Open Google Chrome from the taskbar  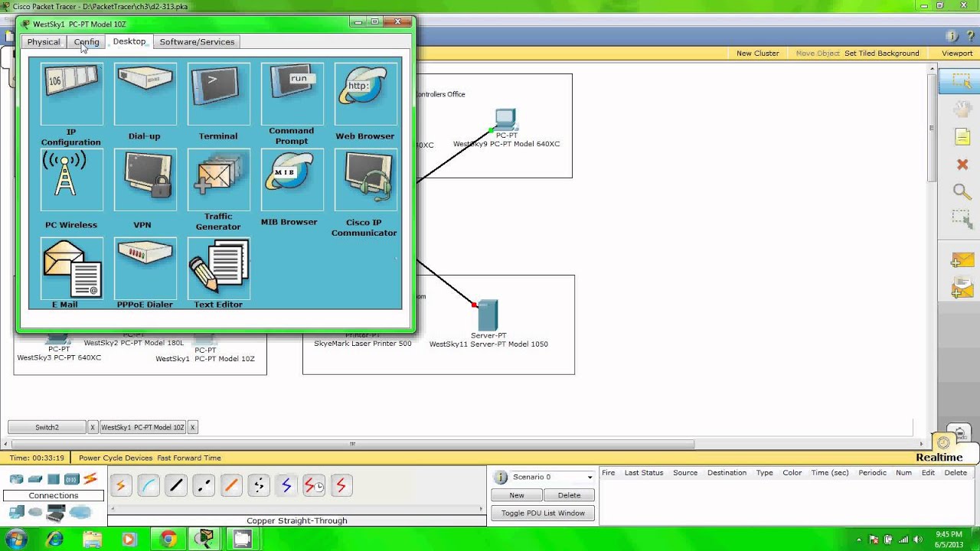168,539
